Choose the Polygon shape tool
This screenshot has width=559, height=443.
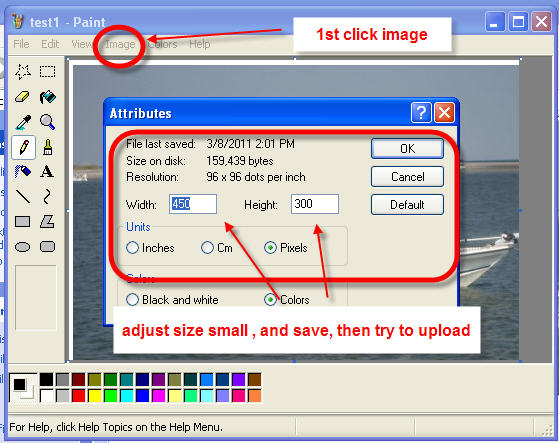[x=47, y=222]
